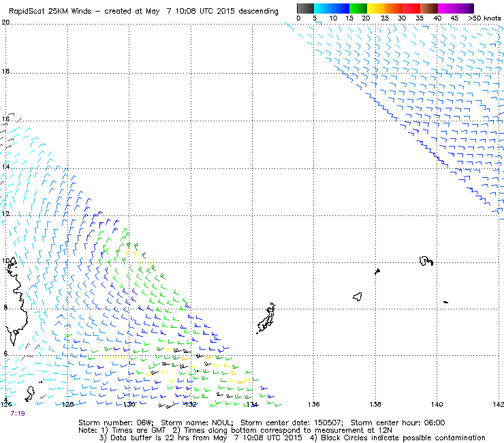Click the green 15-20 knots legend segment
This screenshot has width=504, height=443.
358,8
